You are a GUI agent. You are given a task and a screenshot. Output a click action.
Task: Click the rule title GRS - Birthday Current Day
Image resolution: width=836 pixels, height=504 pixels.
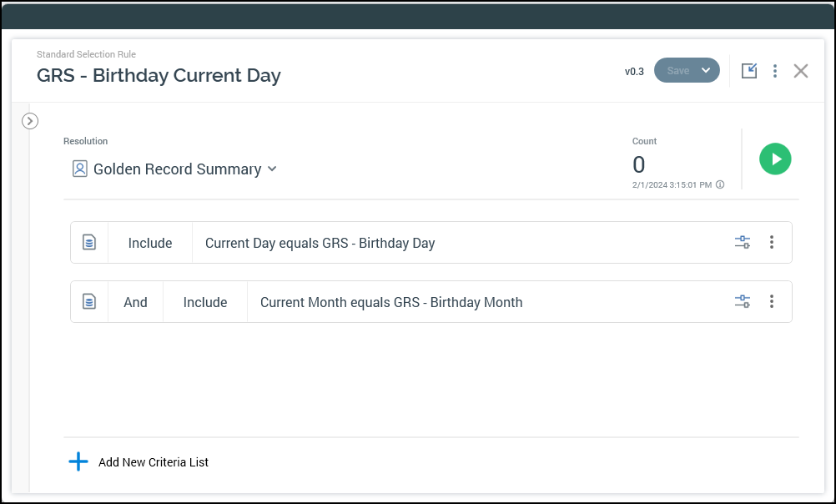pos(159,75)
